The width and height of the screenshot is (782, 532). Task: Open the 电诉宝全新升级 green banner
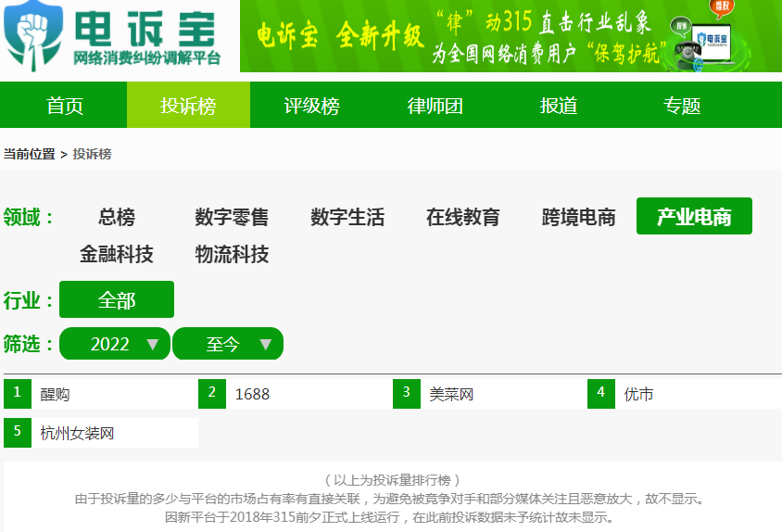(x=511, y=36)
